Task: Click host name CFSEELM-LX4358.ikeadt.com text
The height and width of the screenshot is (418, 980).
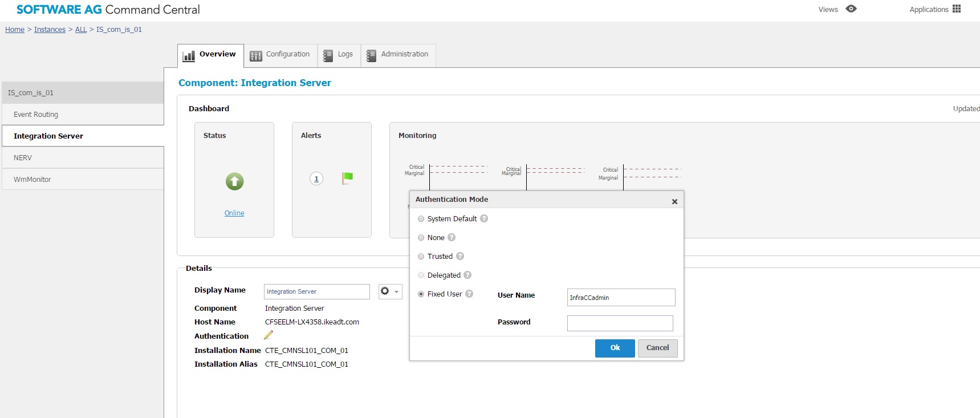Action: [x=312, y=322]
